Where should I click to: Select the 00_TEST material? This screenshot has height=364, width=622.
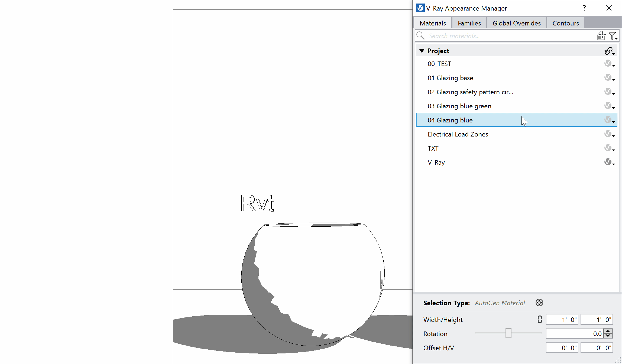pos(517,64)
